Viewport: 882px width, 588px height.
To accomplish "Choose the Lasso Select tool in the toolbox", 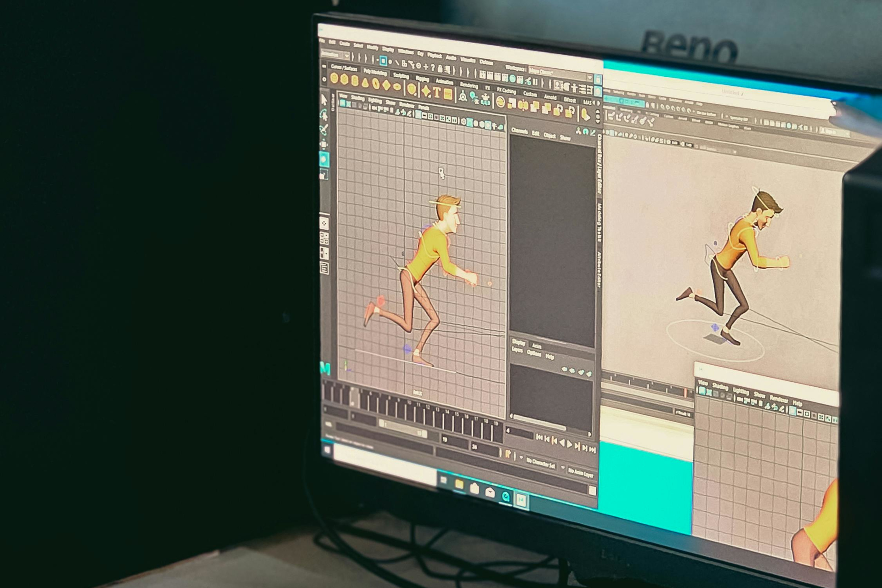I will coord(324,115).
